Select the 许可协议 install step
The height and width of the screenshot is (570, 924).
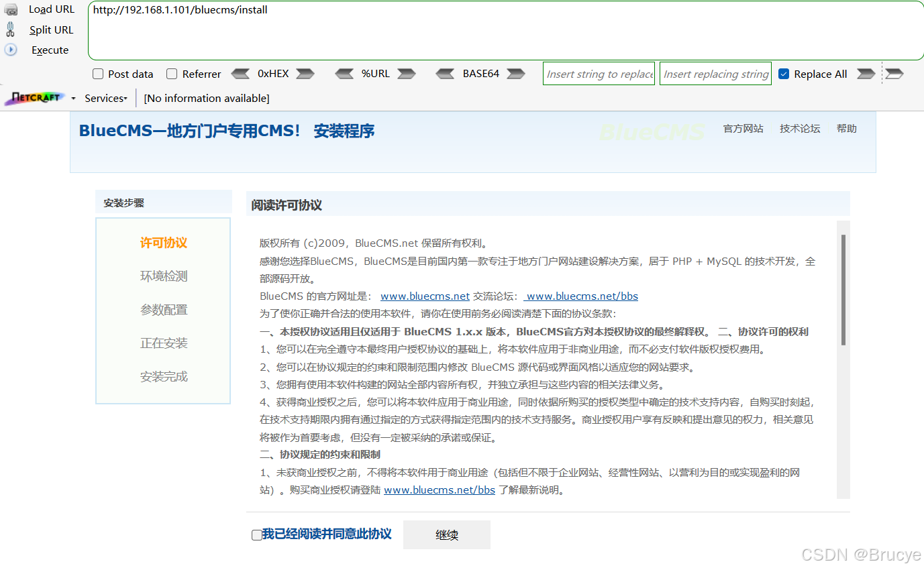point(164,243)
